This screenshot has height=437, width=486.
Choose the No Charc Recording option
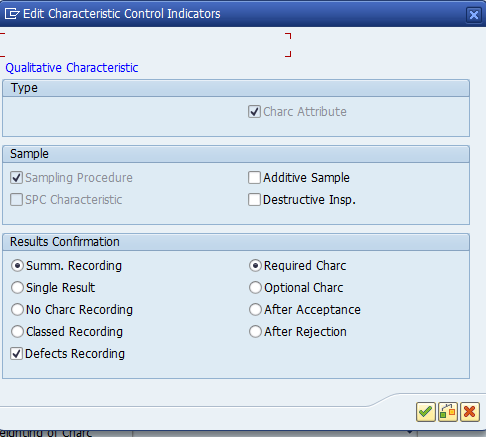[x=17, y=310]
